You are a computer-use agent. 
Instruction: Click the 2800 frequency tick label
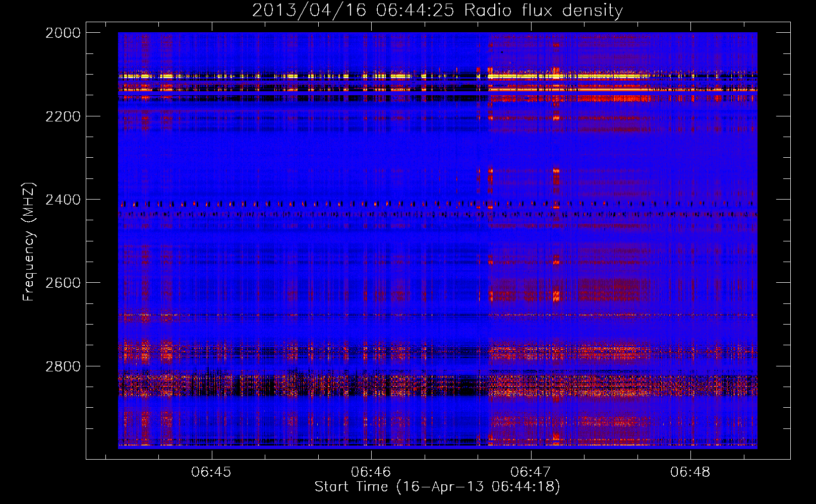point(63,366)
